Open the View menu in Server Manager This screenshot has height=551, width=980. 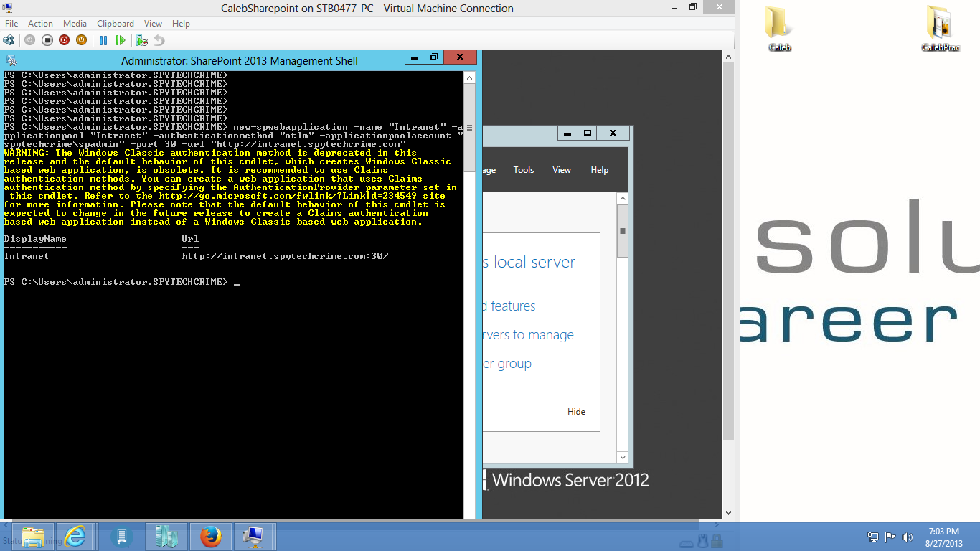(562, 170)
